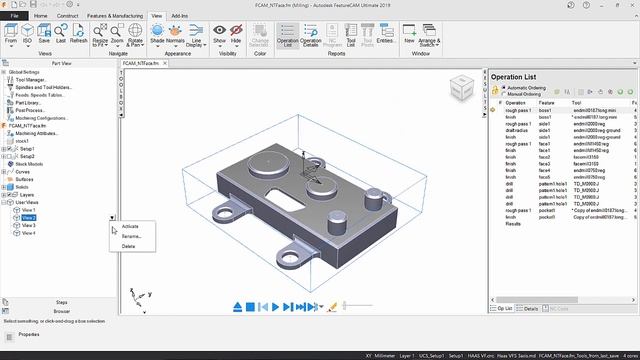This screenshot has height=360, width=640.
Task: Restore the Last view
Action: pyautogui.click(x=61, y=31)
